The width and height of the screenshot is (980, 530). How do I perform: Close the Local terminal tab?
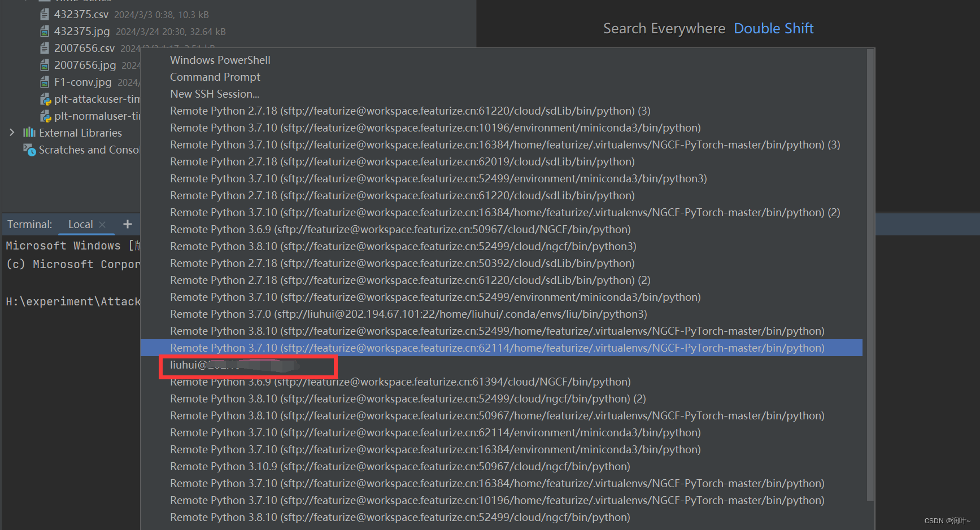coord(103,224)
